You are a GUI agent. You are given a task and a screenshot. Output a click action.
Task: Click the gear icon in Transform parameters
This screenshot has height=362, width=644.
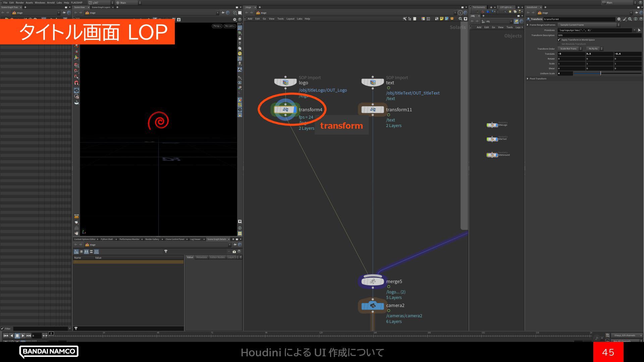619,19
